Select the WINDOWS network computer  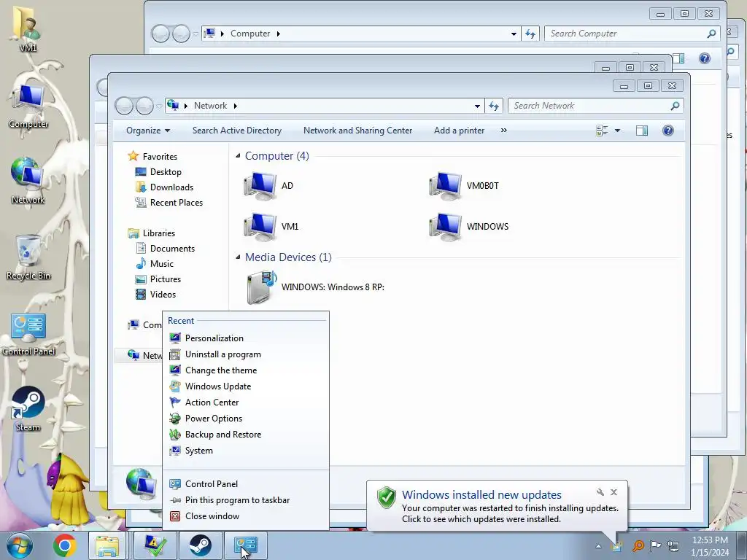pos(445,227)
